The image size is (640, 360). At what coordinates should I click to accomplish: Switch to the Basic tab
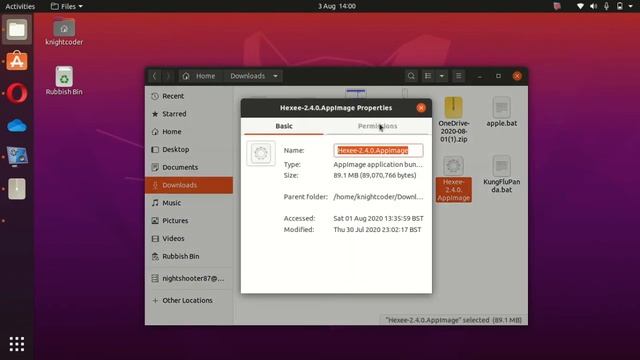(284, 126)
